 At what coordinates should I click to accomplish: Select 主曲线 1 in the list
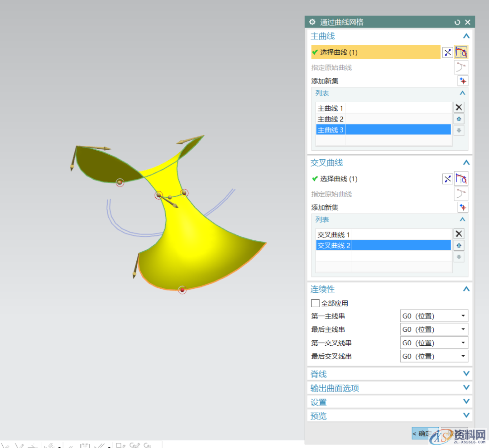coord(331,109)
